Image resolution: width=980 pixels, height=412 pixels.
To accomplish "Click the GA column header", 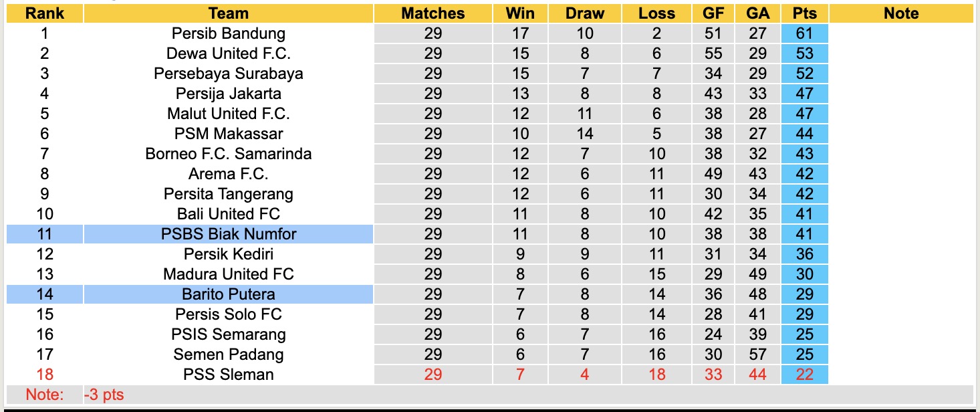I will [x=757, y=13].
